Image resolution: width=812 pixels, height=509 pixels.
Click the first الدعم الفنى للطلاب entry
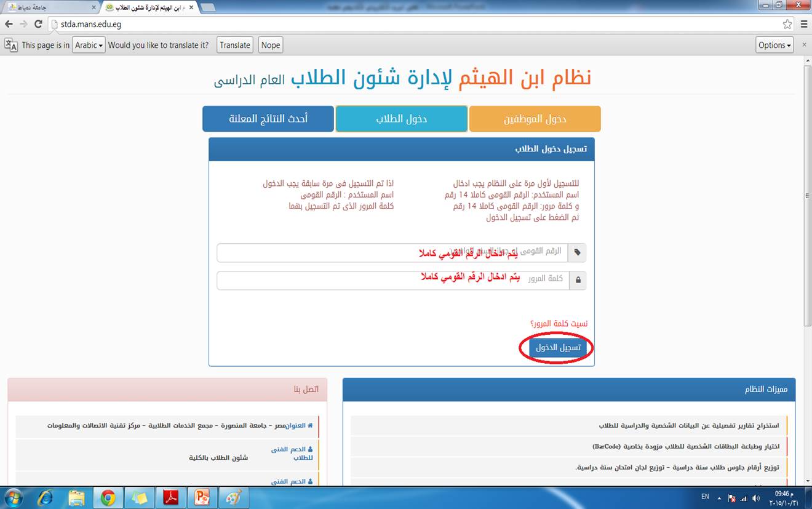(x=292, y=454)
